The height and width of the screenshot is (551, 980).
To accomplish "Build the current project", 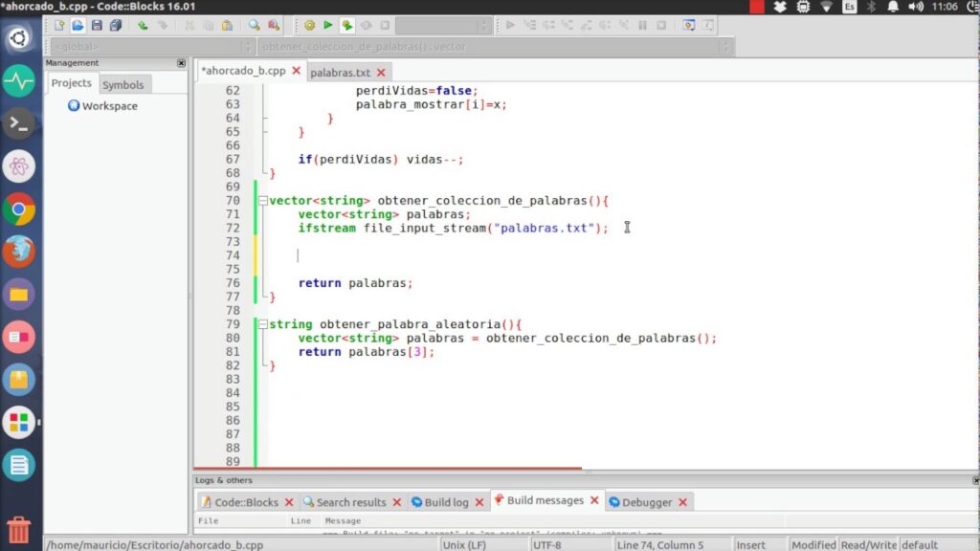I will click(308, 27).
